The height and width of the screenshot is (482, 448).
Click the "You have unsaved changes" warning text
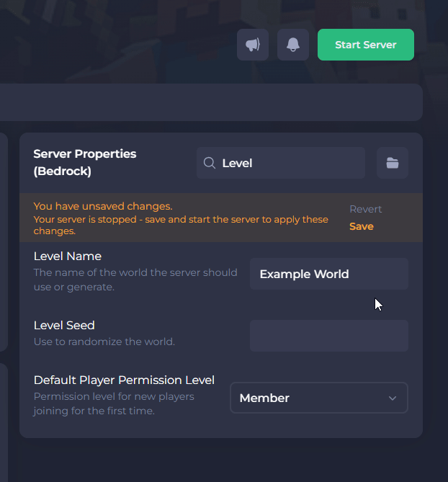tap(103, 206)
